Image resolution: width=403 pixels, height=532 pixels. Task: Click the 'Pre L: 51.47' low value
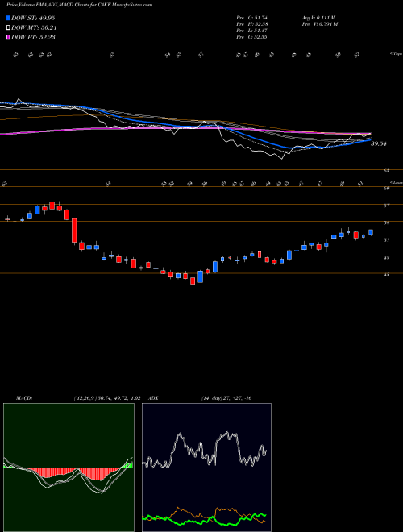(251, 31)
